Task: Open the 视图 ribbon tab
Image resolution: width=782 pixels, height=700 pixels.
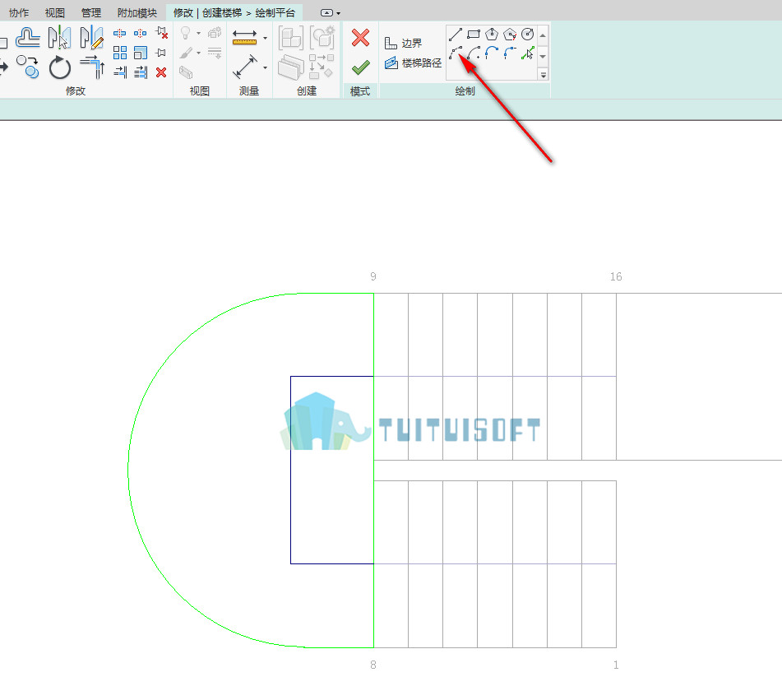Action: (x=55, y=12)
